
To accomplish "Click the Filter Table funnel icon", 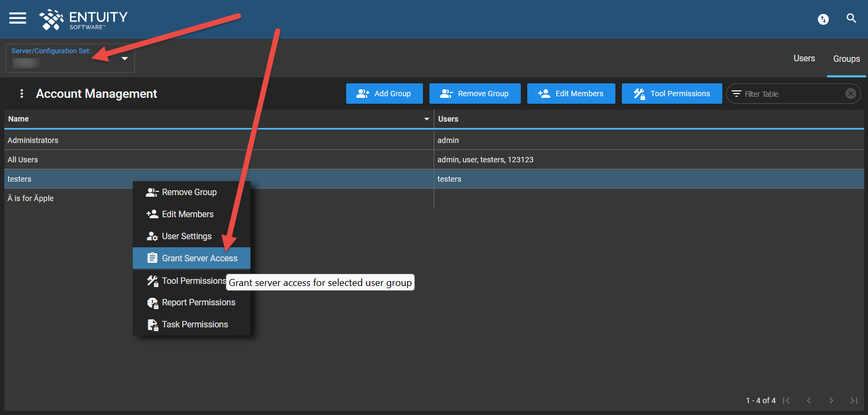I will (736, 94).
